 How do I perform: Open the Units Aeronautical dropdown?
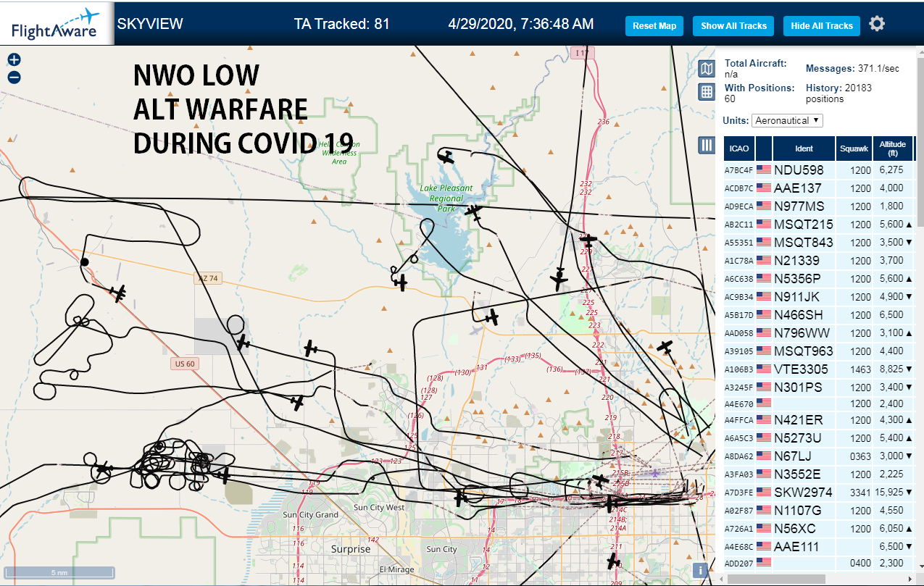[787, 120]
